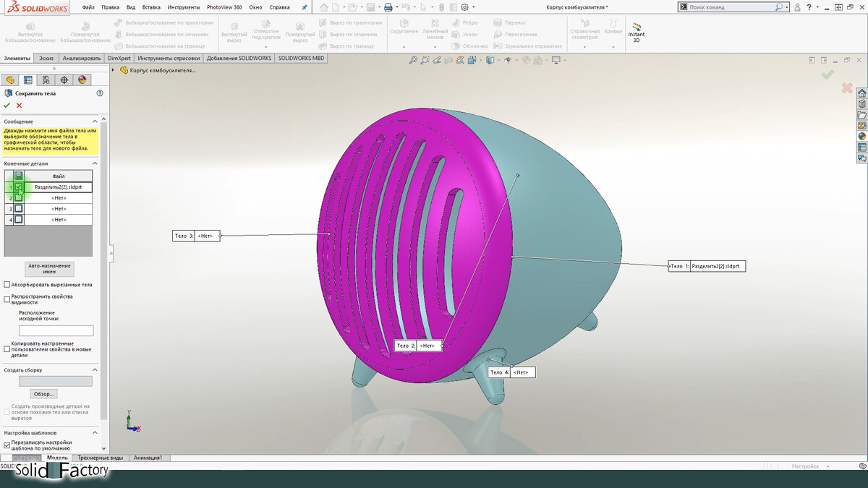Collapse the 'Создать сборку' section
Image resolution: width=868 pixels, height=488 pixels.
click(x=95, y=370)
